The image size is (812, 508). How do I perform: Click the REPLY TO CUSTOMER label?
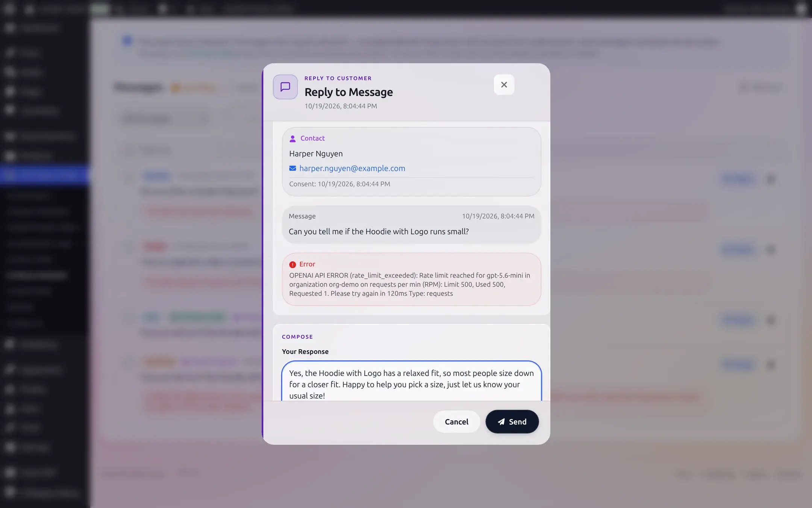point(338,78)
